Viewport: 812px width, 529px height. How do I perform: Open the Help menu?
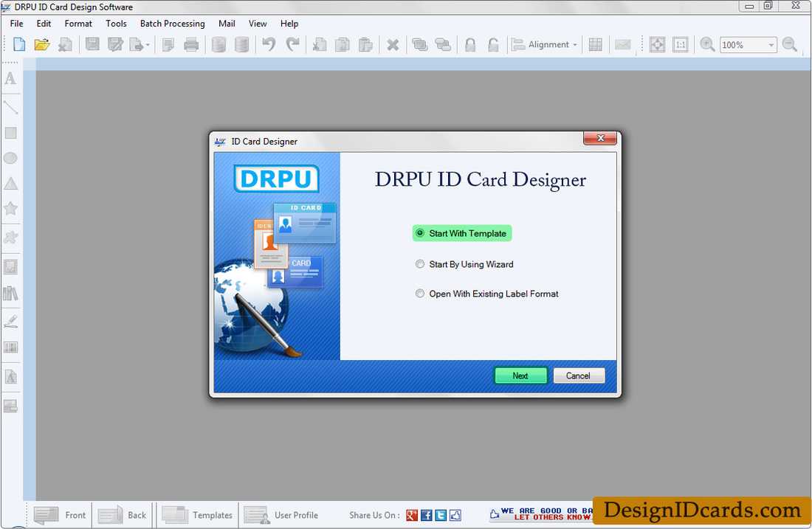point(289,24)
